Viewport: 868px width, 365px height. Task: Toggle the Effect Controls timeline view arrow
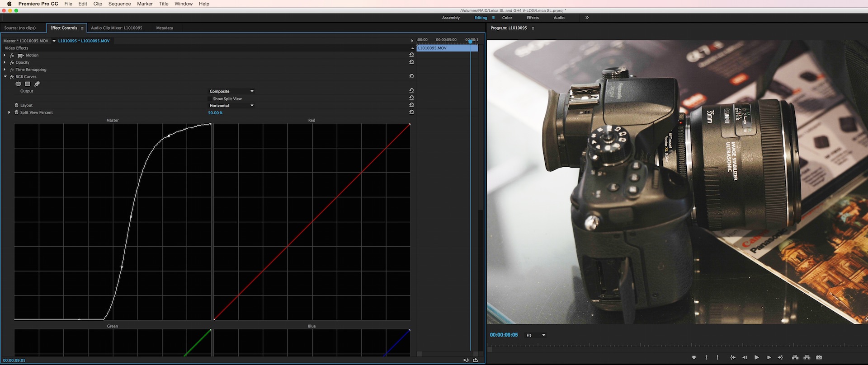(x=412, y=41)
